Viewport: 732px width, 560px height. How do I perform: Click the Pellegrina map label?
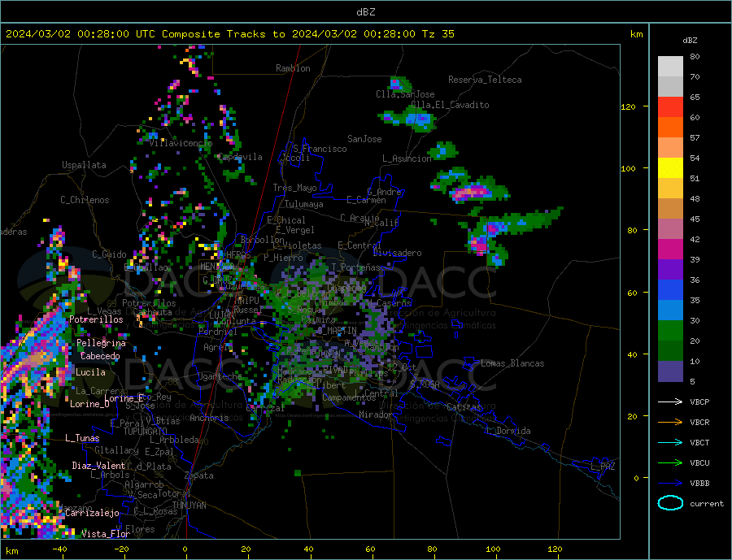click(x=102, y=343)
